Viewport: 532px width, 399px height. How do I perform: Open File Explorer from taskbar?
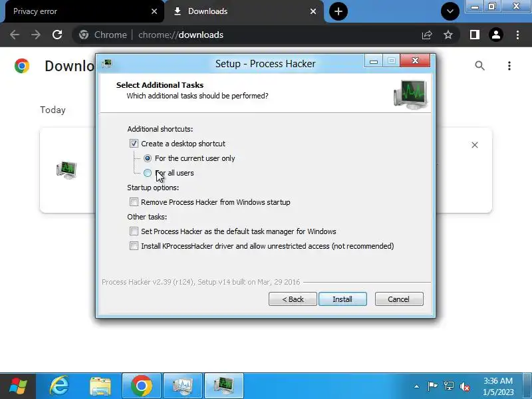click(100, 386)
